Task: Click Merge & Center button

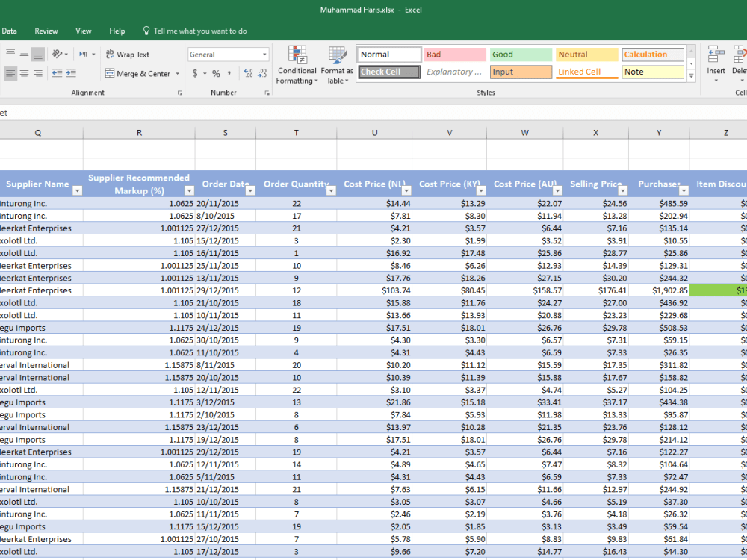Action: 138,74
